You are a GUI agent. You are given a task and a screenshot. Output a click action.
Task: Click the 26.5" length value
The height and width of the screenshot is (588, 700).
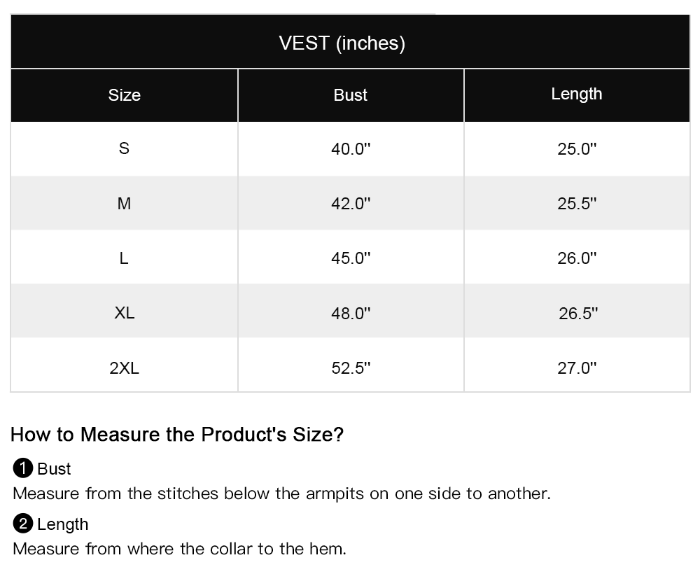point(578,313)
